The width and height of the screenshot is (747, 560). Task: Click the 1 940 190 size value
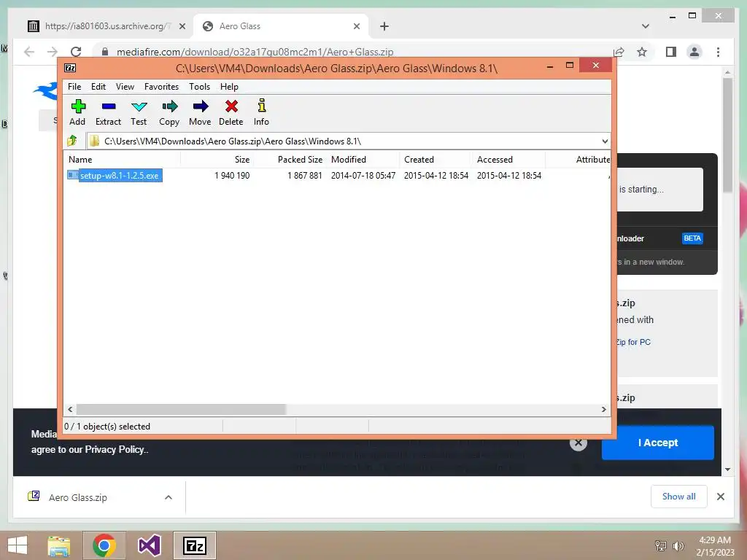[x=232, y=175]
